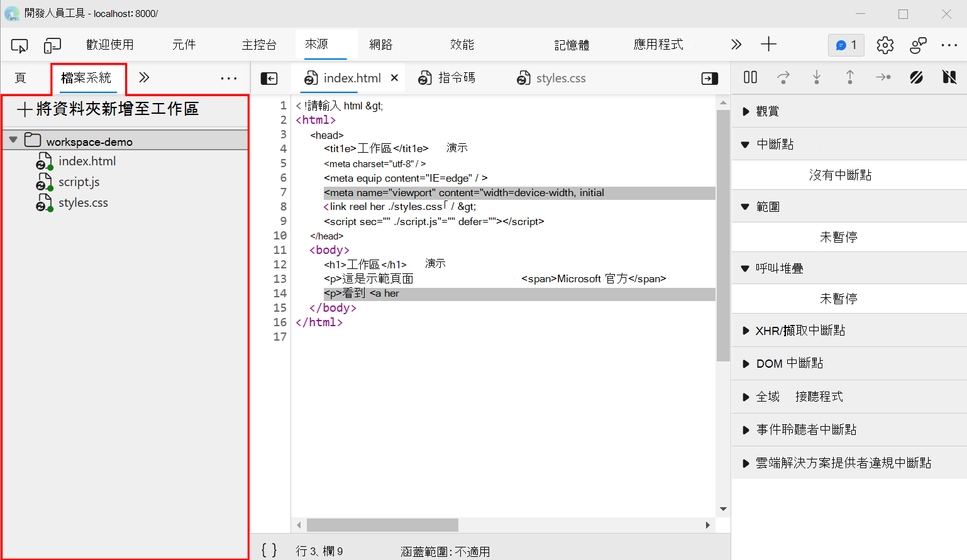Open the 效能 performance tab

462,45
